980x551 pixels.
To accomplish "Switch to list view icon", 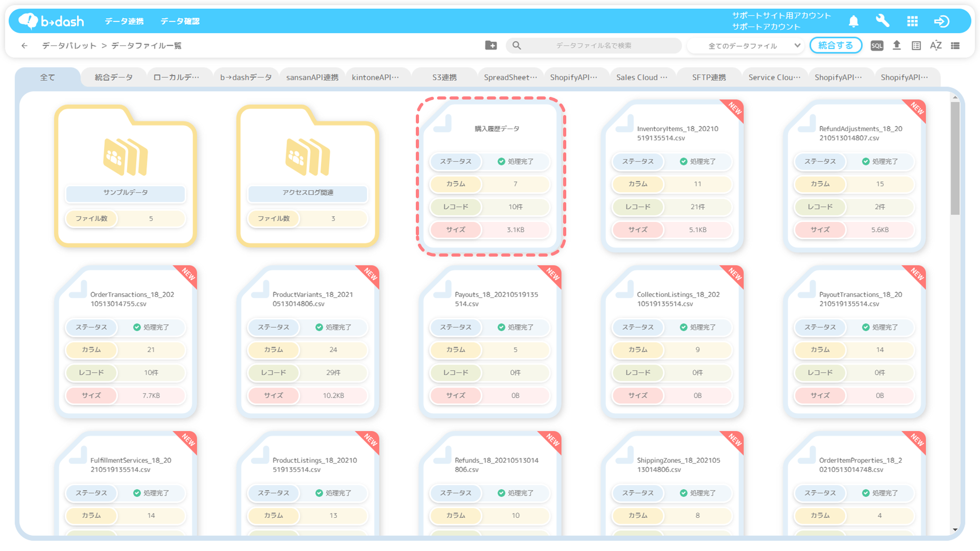I will point(955,46).
